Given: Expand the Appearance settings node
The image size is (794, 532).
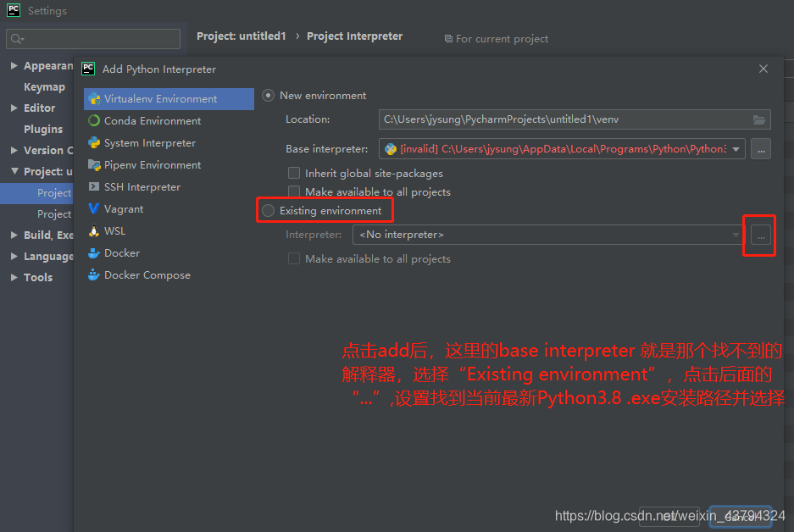Looking at the screenshot, I should pyautogui.click(x=14, y=65).
